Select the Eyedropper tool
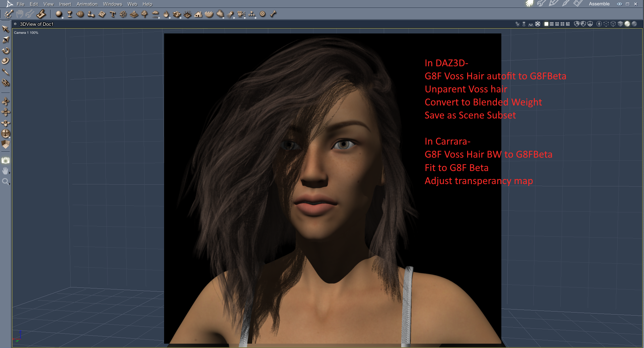 (6, 72)
